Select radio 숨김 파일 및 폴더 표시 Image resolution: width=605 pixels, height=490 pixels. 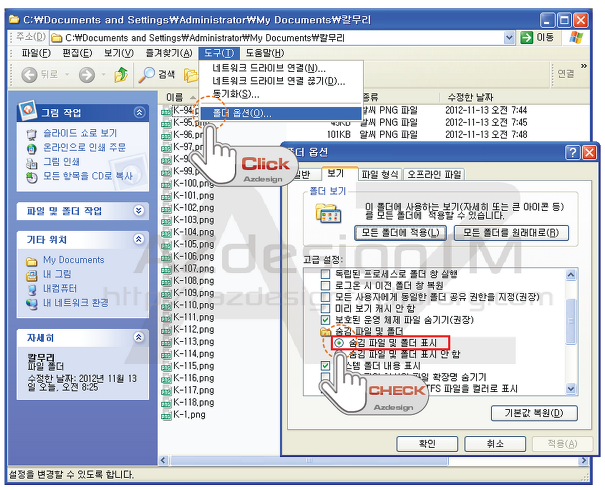pyautogui.click(x=339, y=343)
